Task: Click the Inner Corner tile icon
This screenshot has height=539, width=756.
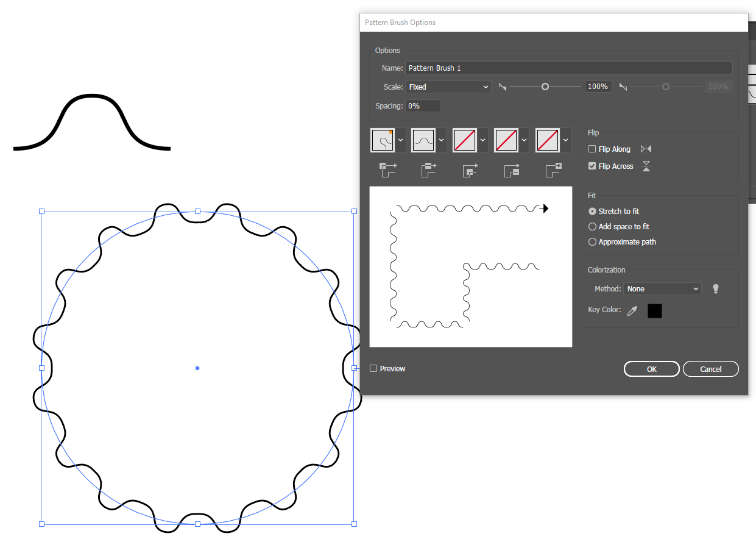Action: [x=470, y=170]
